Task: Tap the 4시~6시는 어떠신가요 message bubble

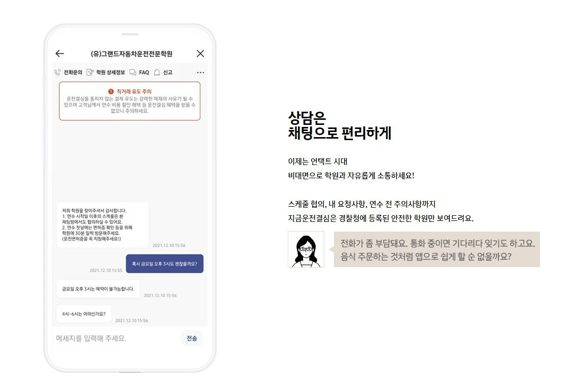Action: click(84, 314)
